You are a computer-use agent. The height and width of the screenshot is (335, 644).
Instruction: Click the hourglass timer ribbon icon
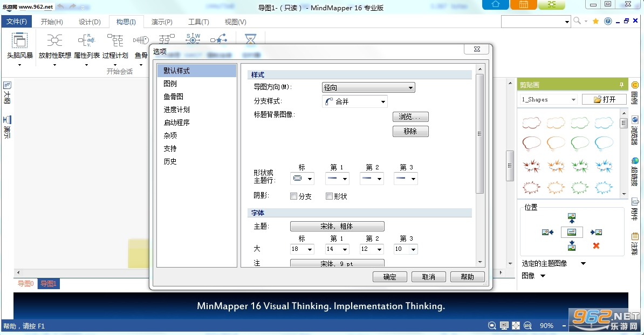pyautogui.click(x=250, y=39)
